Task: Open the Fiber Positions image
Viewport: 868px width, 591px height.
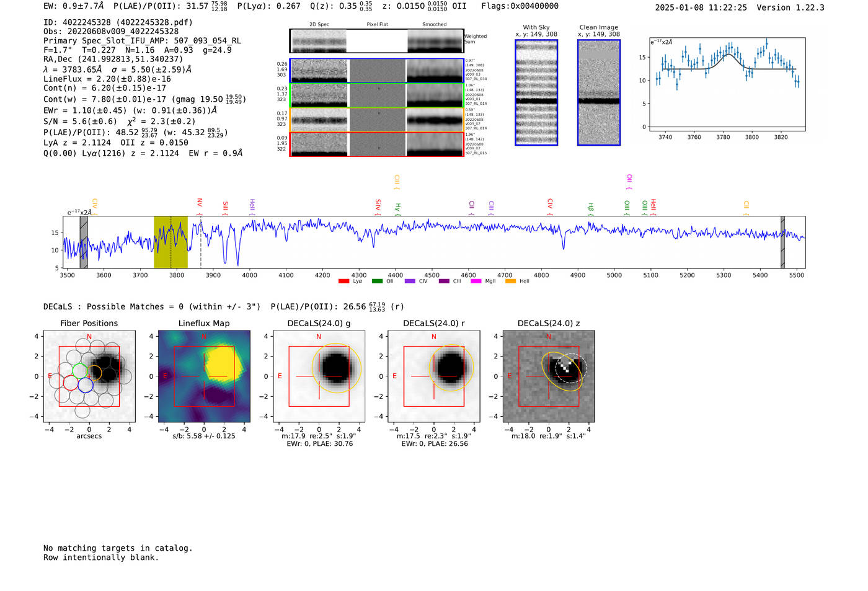Action: point(89,376)
